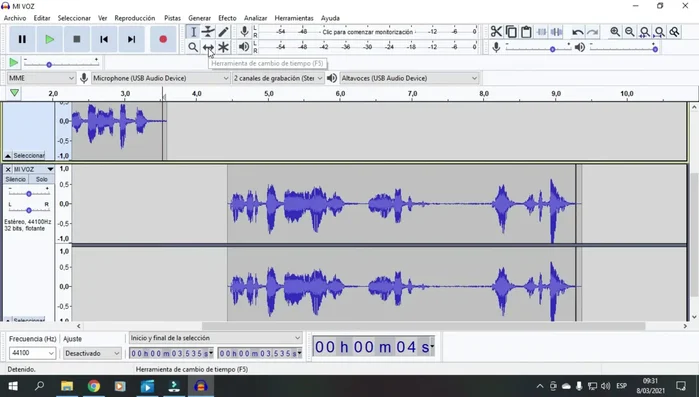Click the selection start time field
This screenshot has height=397, width=699.
171,353
